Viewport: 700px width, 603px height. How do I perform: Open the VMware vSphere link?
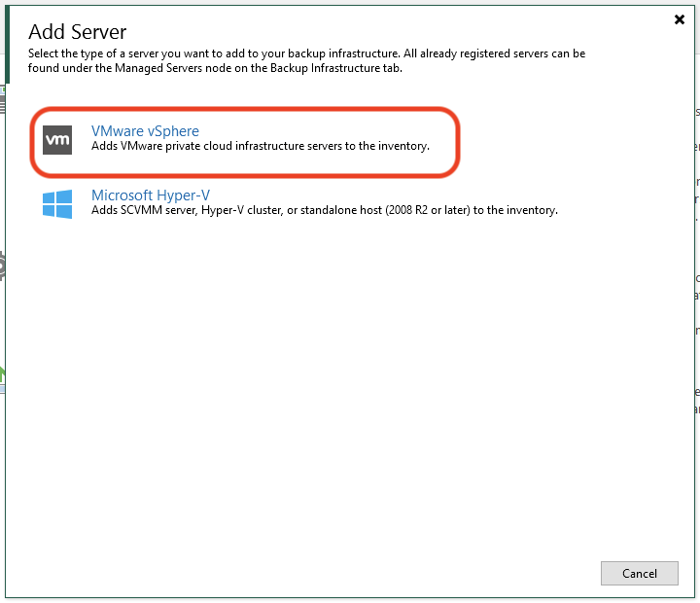[x=145, y=131]
